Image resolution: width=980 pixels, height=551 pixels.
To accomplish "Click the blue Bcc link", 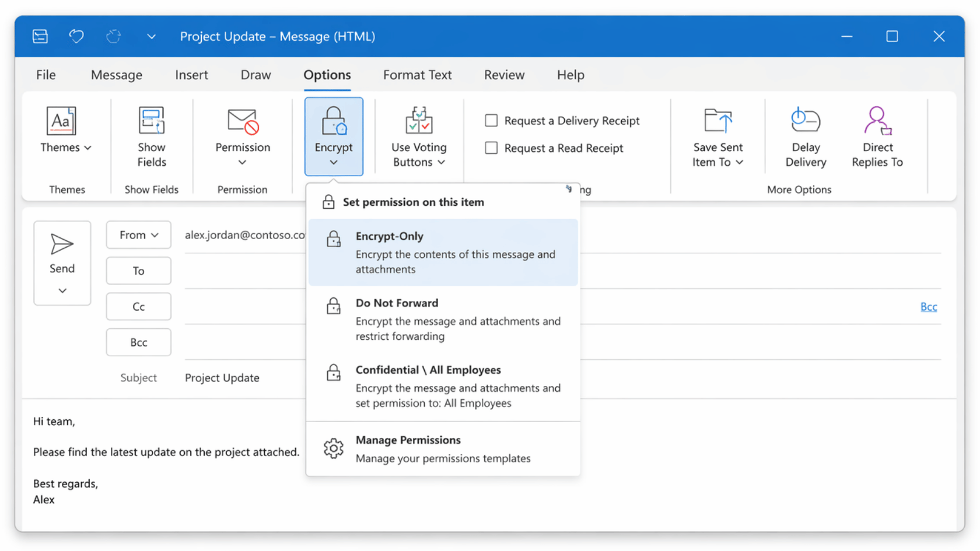I will pyautogui.click(x=929, y=307).
